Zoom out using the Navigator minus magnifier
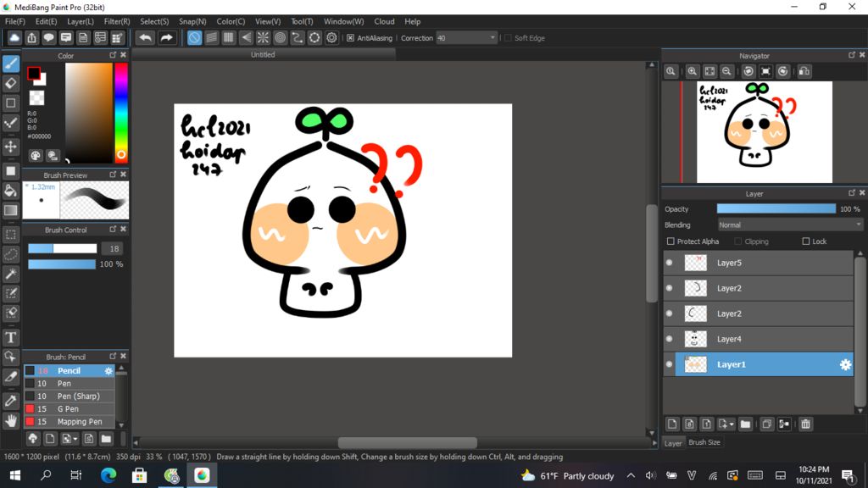This screenshot has width=868, height=488. (x=726, y=71)
